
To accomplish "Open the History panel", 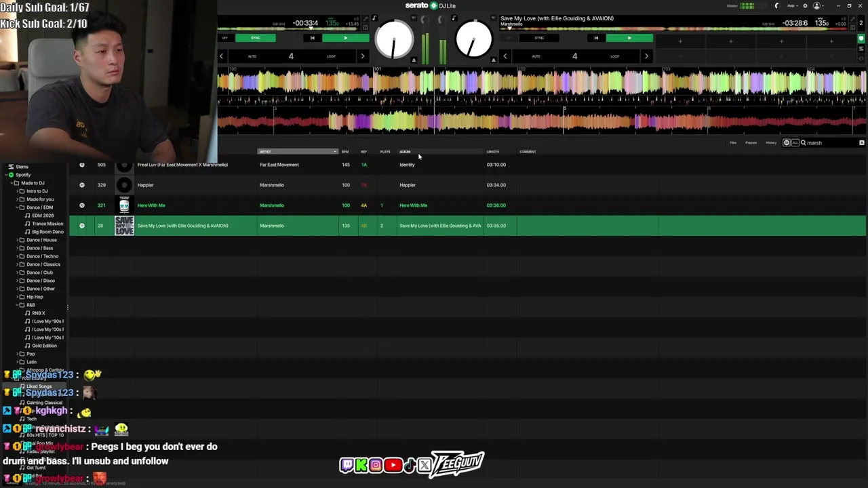I will (771, 143).
